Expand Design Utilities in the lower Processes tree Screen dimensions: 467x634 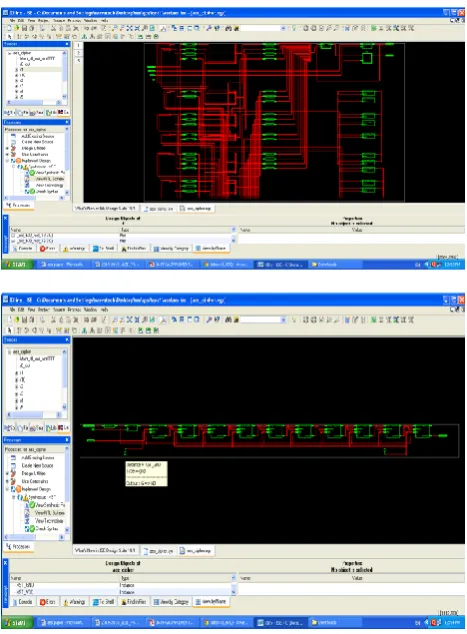(7, 473)
